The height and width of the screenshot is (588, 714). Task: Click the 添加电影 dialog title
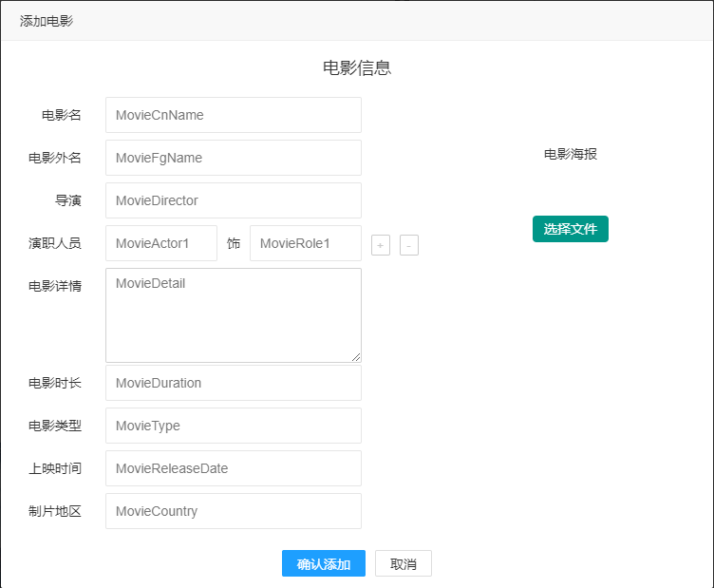[x=47, y=21]
